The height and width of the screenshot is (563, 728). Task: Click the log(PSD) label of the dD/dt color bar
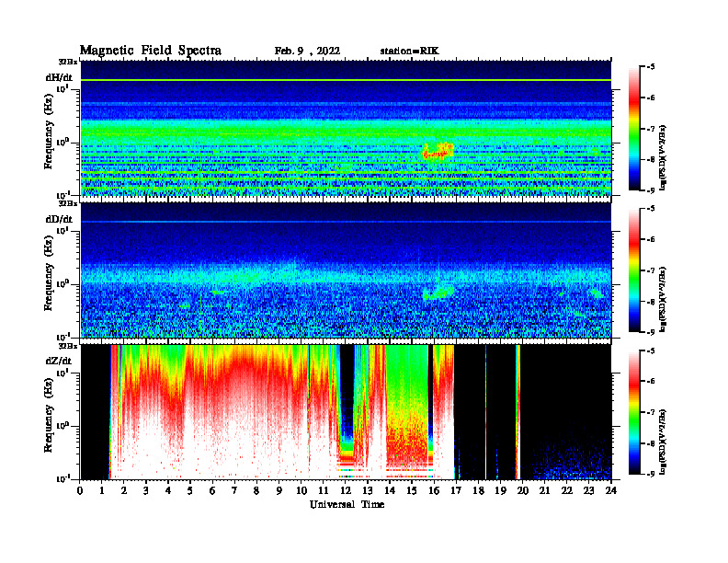663,299
